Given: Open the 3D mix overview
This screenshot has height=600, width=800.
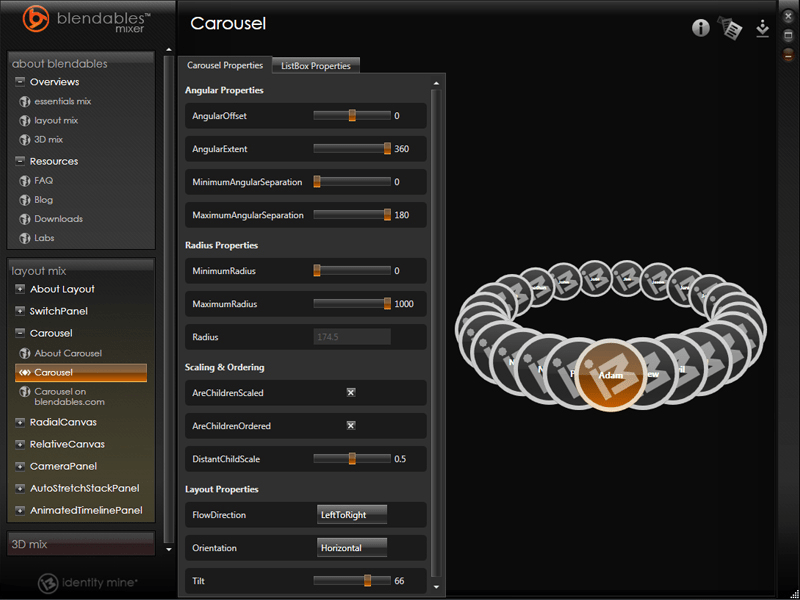Looking at the screenshot, I should [x=48, y=140].
